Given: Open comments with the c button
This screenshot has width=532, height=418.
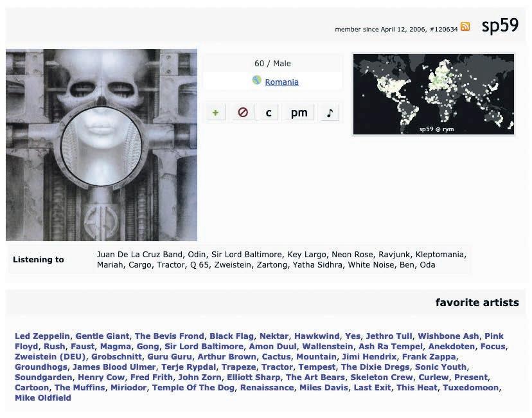Looking at the screenshot, I should click(x=269, y=113).
